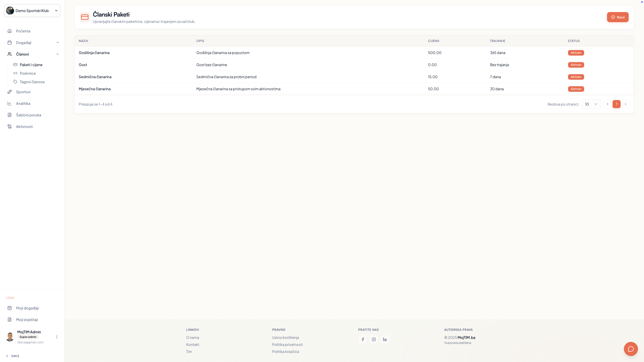Open user options three-dot menu

[57, 337]
